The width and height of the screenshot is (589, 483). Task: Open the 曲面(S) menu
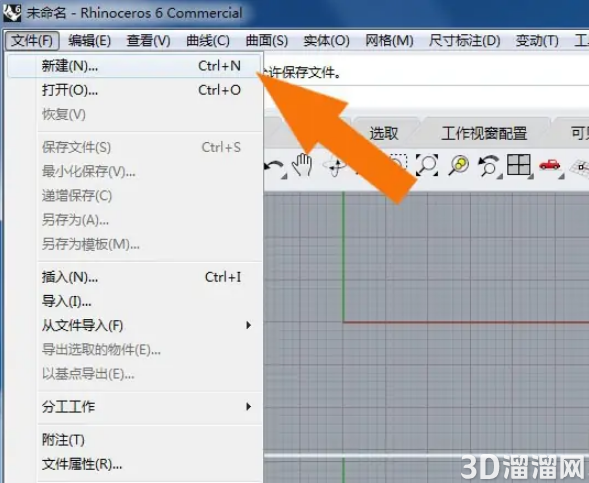(267, 41)
